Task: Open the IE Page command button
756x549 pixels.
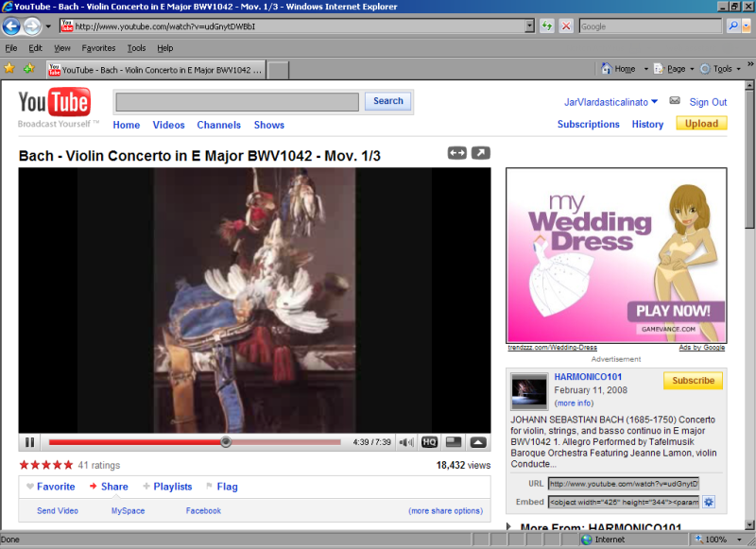Action: (x=670, y=69)
